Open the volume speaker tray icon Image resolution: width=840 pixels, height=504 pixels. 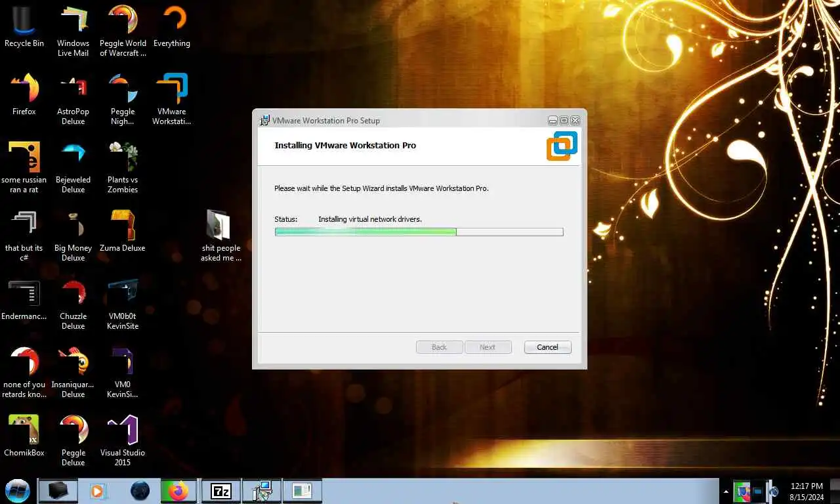pos(774,491)
